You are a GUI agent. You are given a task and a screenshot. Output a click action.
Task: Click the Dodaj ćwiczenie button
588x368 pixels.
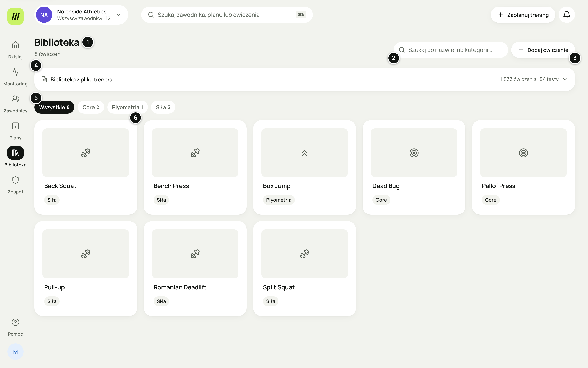tap(543, 50)
